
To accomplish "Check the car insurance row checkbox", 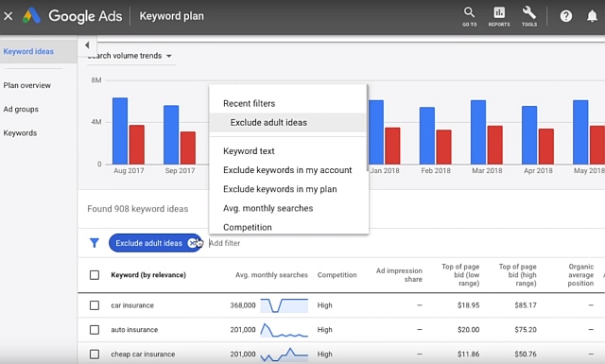I will 95,305.
